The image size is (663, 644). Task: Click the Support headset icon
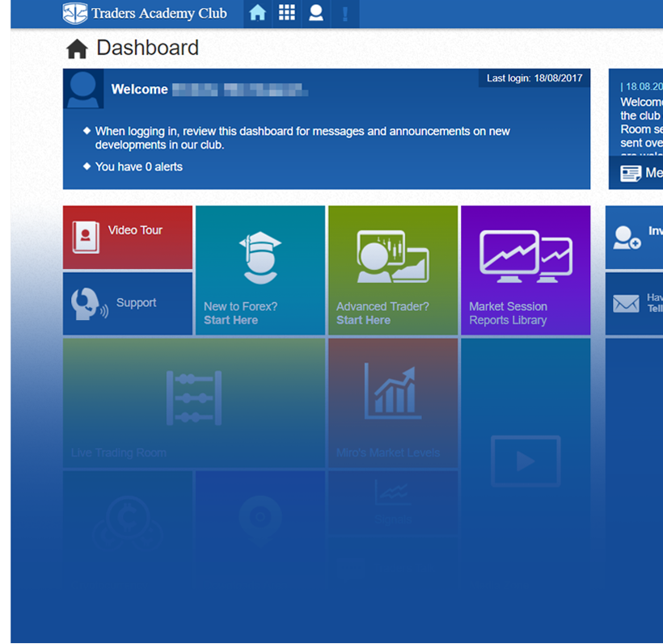point(89,304)
